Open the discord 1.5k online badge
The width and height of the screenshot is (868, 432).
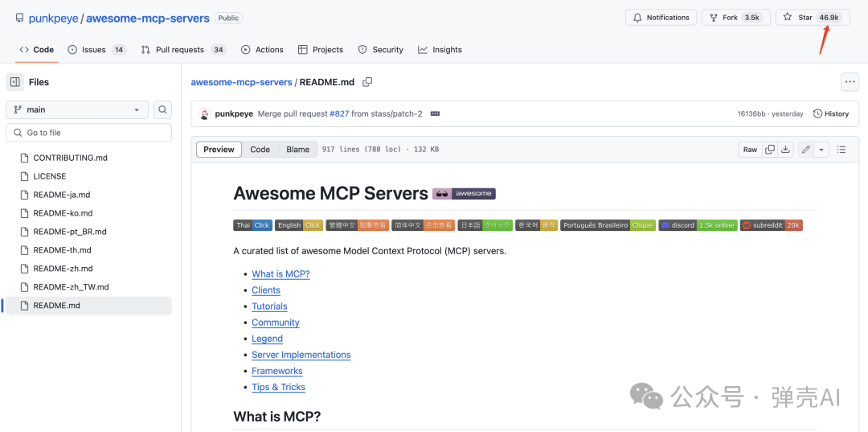[698, 225]
